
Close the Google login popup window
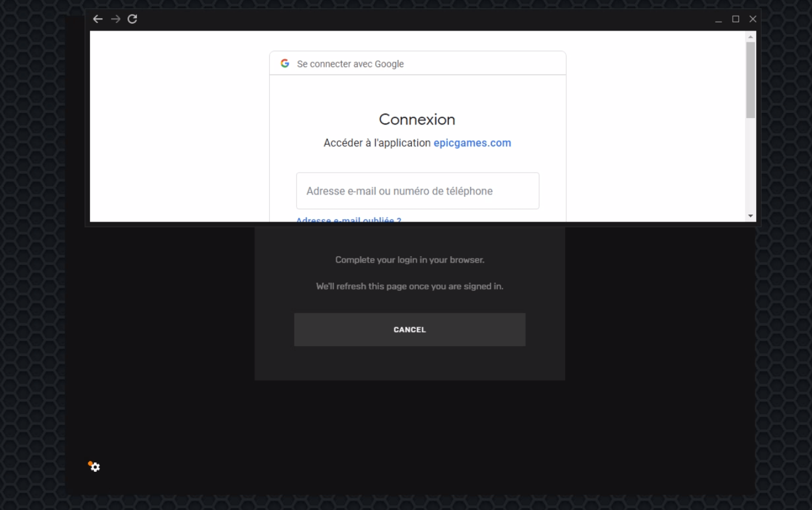pyautogui.click(x=753, y=19)
